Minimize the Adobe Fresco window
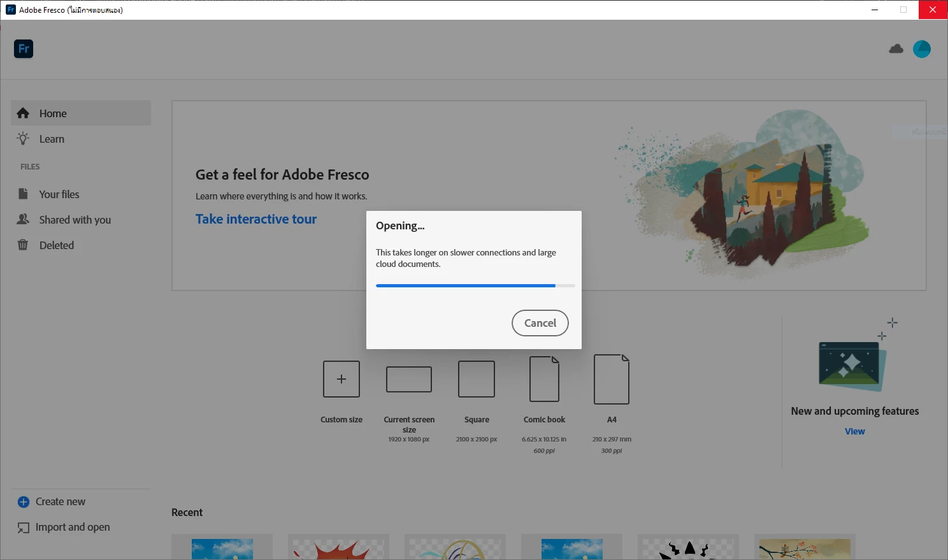The image size is (948, 560). pos(875,10)
